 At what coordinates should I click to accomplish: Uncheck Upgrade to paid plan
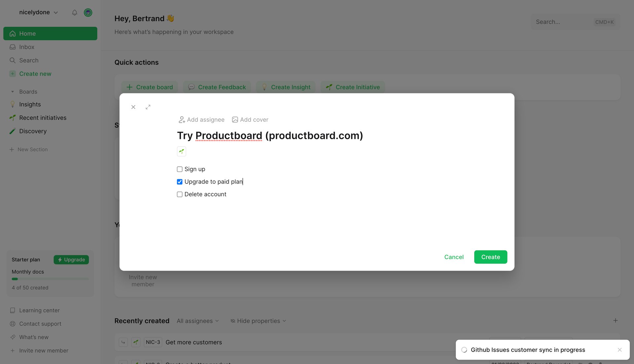[180, 182]
